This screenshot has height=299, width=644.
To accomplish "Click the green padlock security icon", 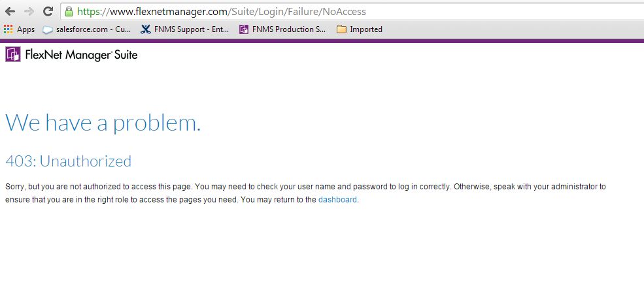I will click(x=69, y=11).
